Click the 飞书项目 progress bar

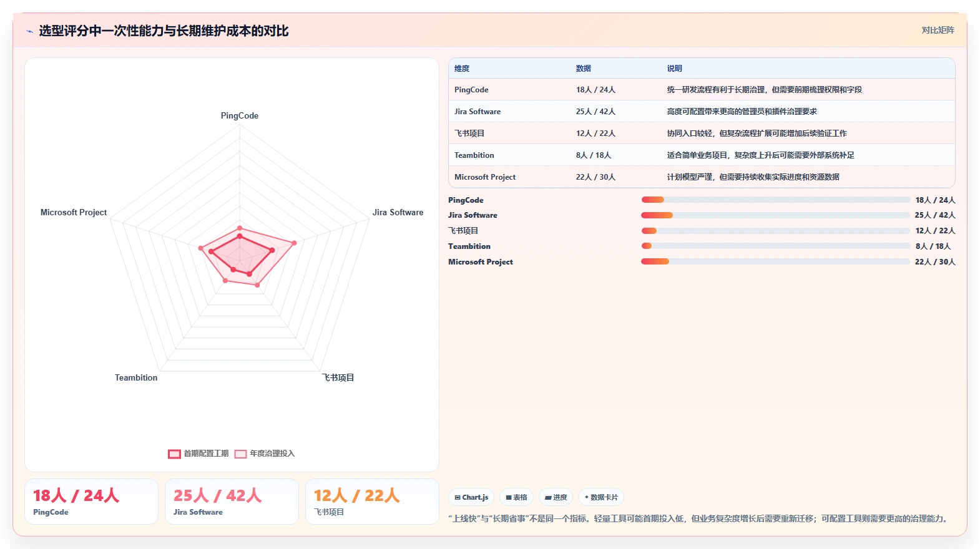[x=775, y=231]
